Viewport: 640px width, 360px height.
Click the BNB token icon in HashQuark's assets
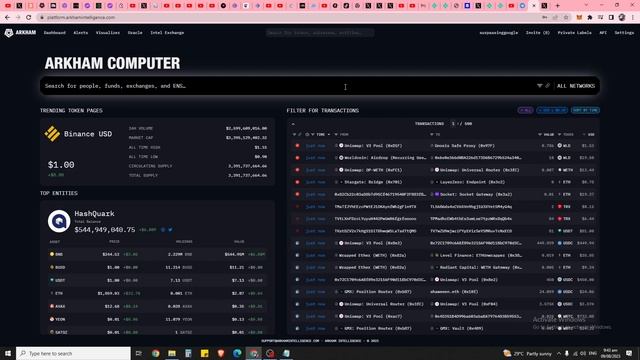click(x=52, y=254)
